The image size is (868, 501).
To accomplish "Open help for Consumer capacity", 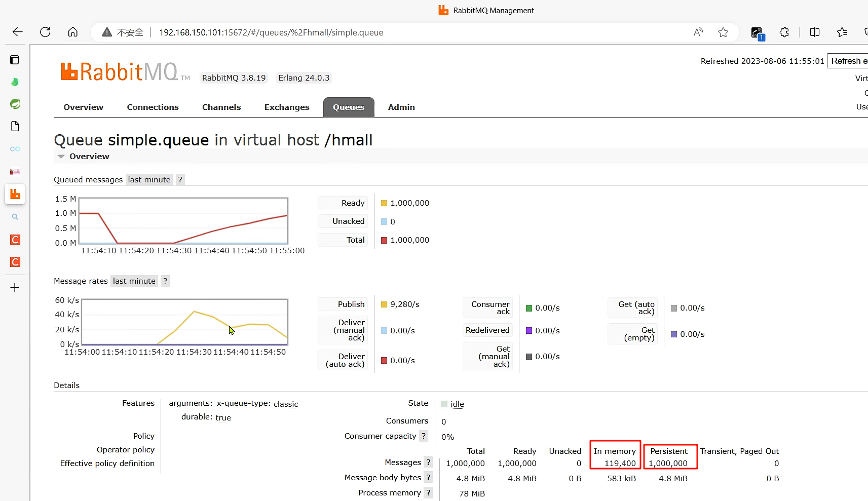I will 424,436.
